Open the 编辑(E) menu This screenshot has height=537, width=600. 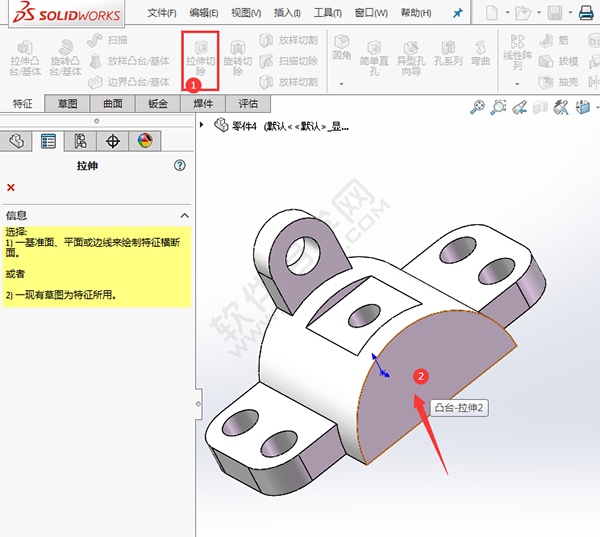[204, 13]
